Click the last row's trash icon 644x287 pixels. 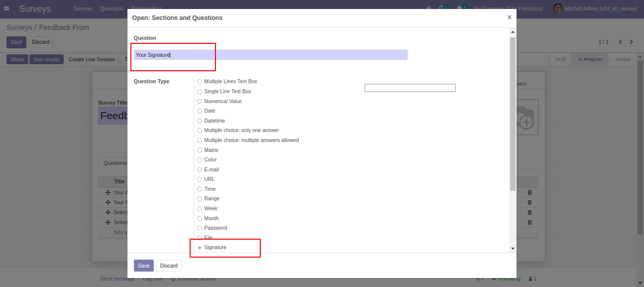click(530, 222)
